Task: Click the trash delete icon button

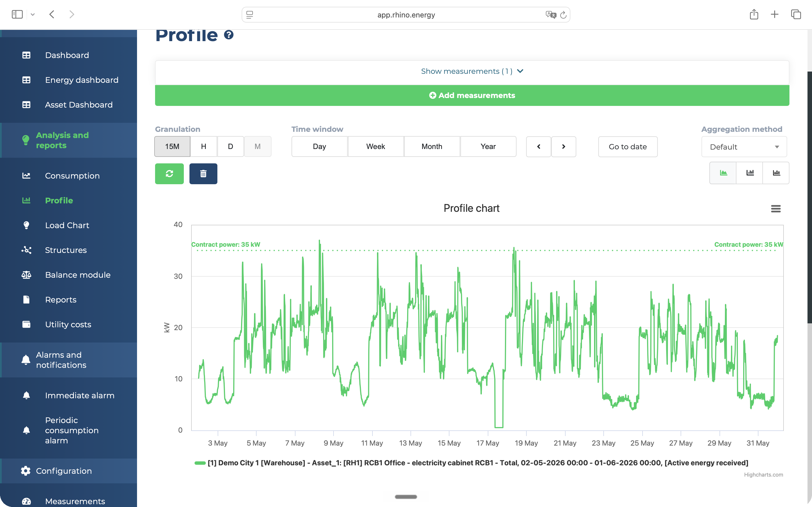Action: pyautogui.click(x=203, y=174)
